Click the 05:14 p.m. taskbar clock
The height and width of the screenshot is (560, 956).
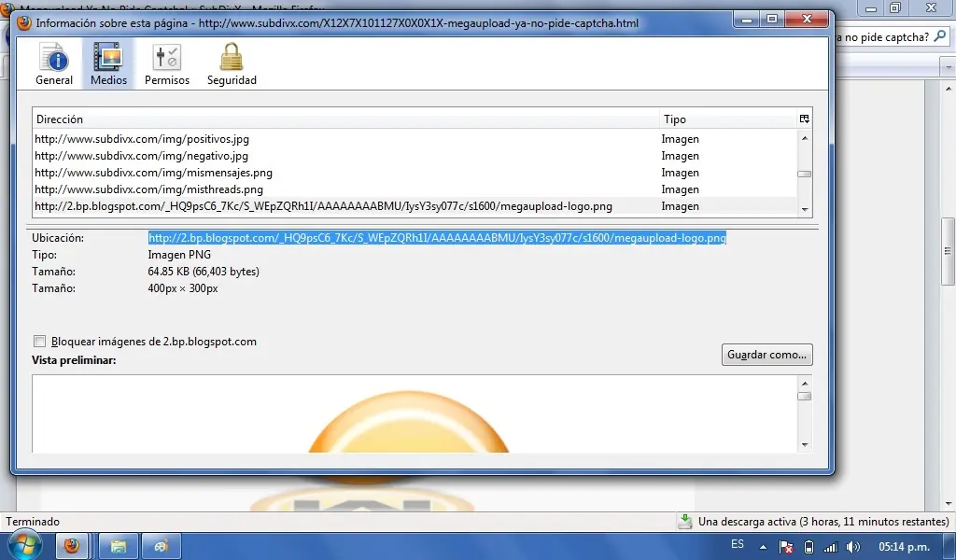tap(904, 547)
